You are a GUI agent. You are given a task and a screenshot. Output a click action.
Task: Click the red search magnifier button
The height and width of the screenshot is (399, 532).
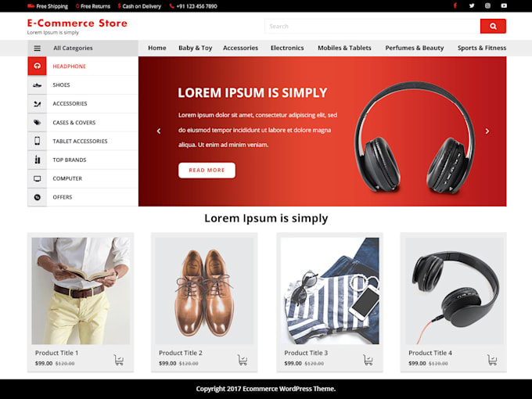pos(493,26)
